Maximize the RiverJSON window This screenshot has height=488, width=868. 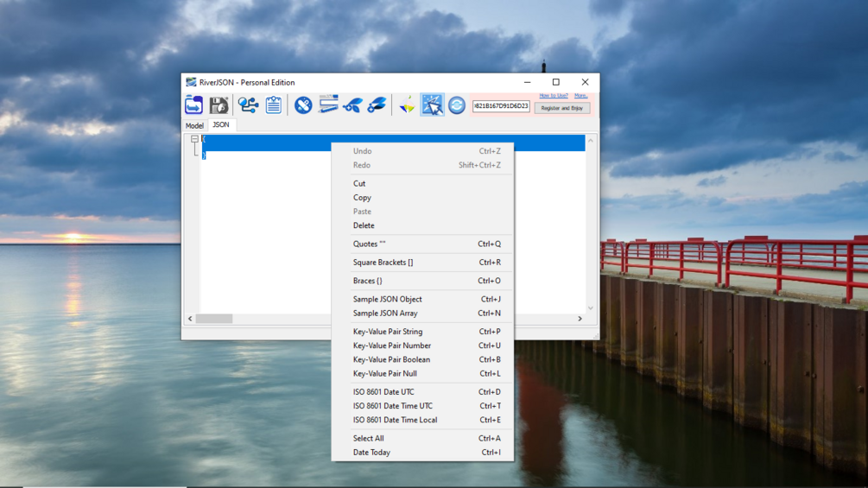point(556,82)
